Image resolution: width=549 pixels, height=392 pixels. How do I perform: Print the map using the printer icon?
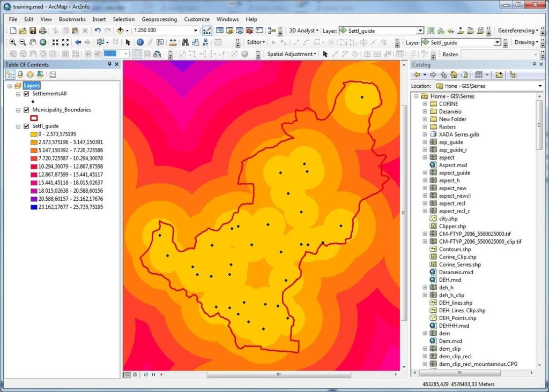[43, 31]
